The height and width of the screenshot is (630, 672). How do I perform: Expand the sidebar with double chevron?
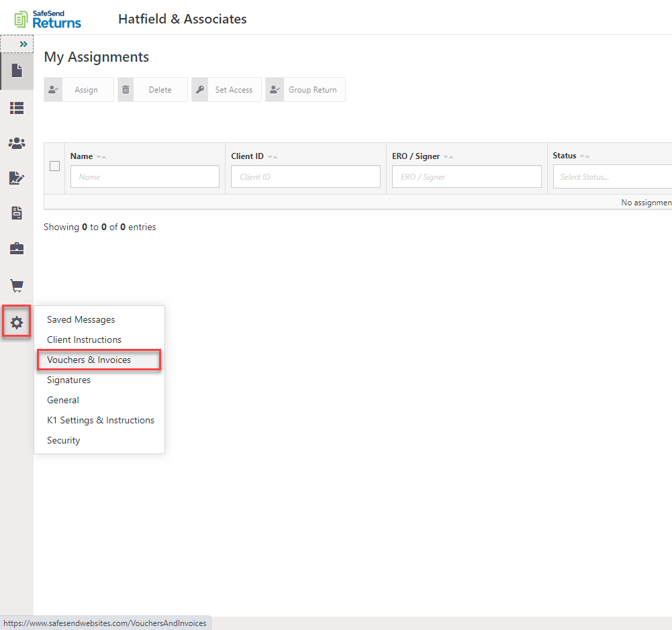tap(23, 44)
